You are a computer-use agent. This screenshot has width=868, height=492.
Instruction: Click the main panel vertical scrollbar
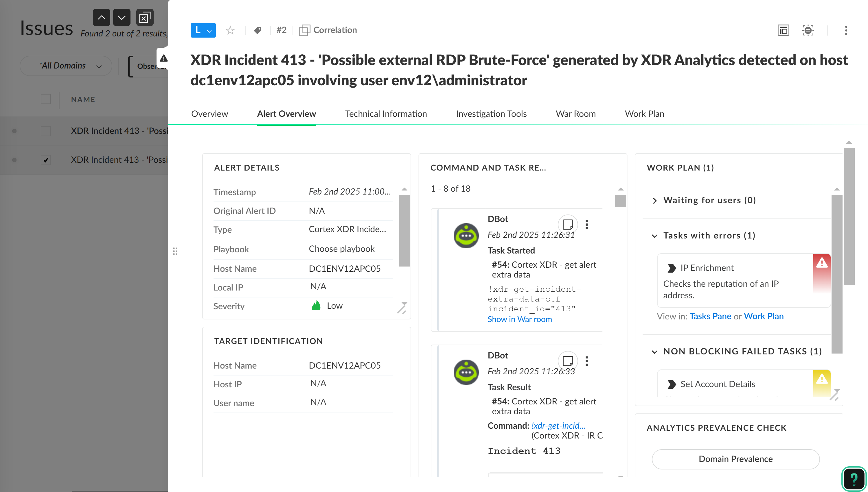(x=849, y=216)
